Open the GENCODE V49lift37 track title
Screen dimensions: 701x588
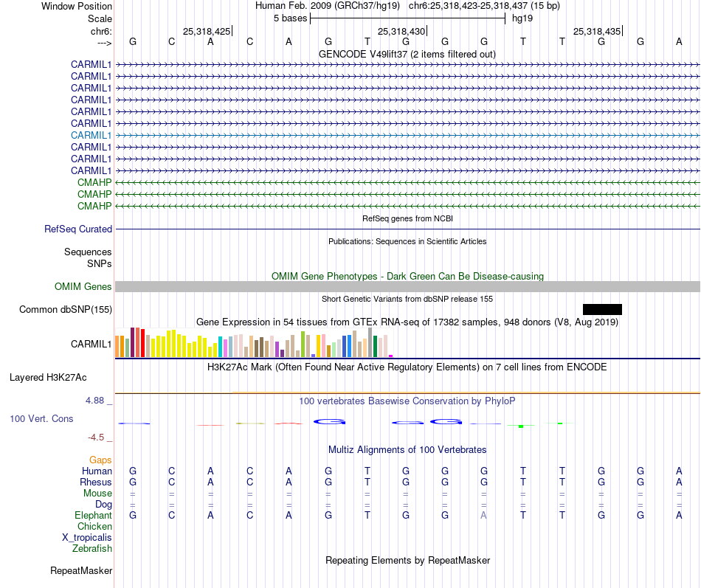point(407,54)
